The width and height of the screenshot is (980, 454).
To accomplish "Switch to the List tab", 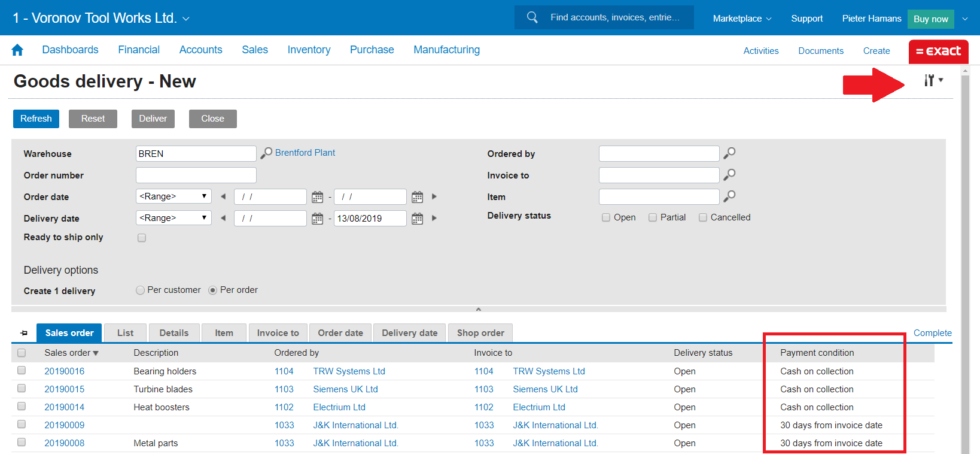I will 125,333.
